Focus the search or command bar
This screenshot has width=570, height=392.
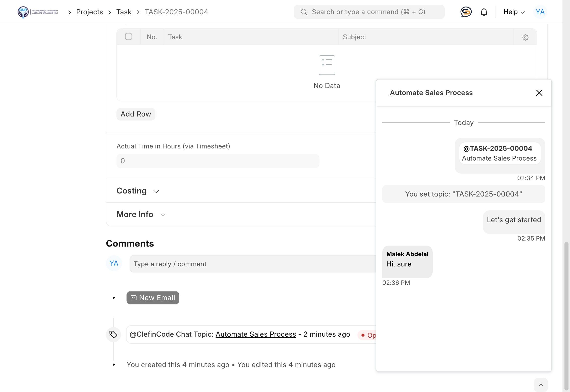[369, 12]
